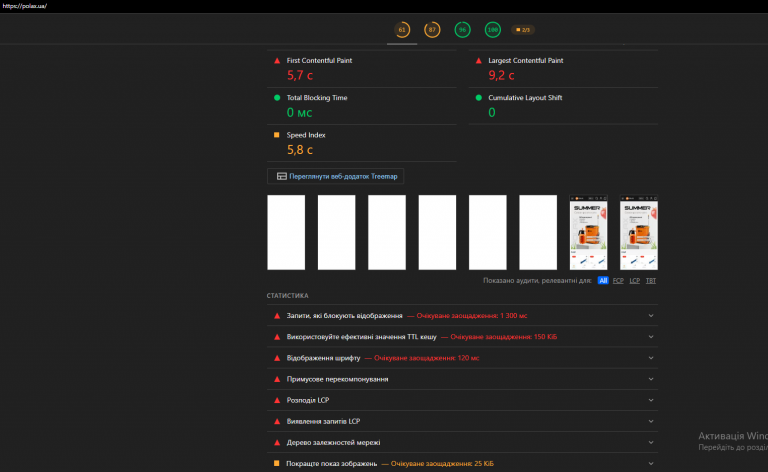Expand the Запити, які блокують відображення audit

coord(462,316)
